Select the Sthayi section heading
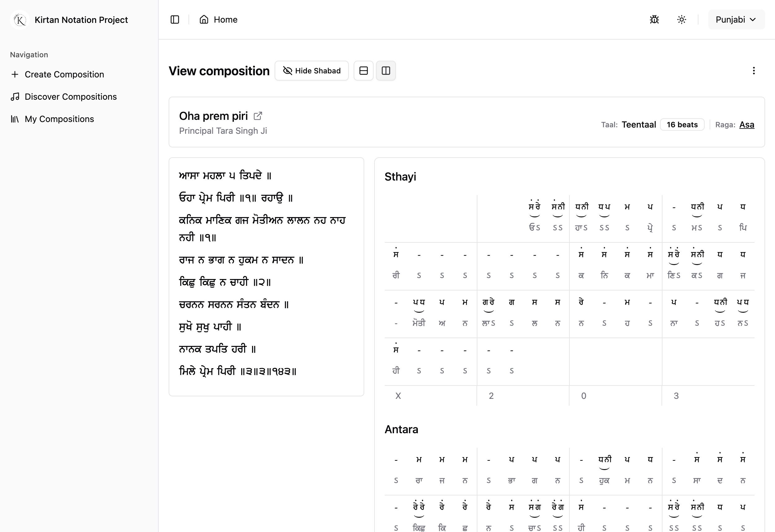The image size is (775, 532). 400,177
